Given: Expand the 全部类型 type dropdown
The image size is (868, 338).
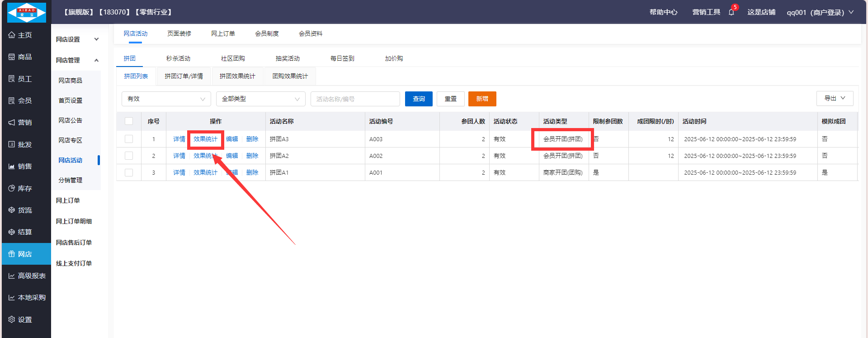Looking at the screenshot, I should pyautogui.click(x=260, y=99).
